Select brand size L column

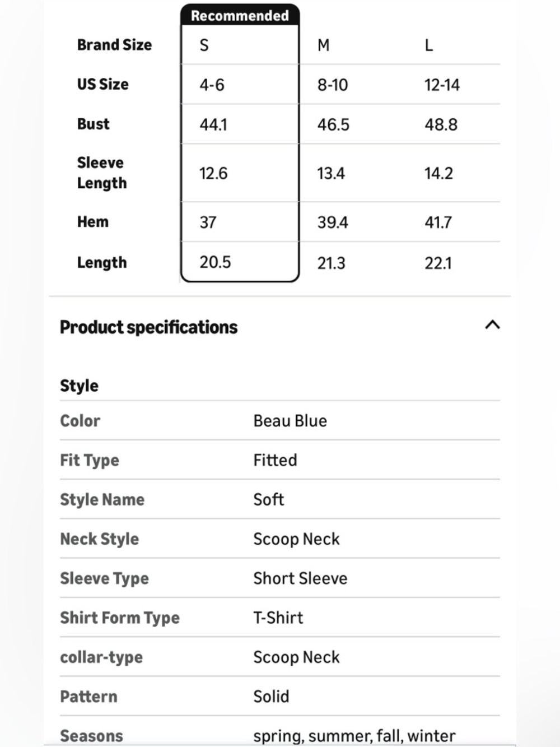click(x=429, y=45)
